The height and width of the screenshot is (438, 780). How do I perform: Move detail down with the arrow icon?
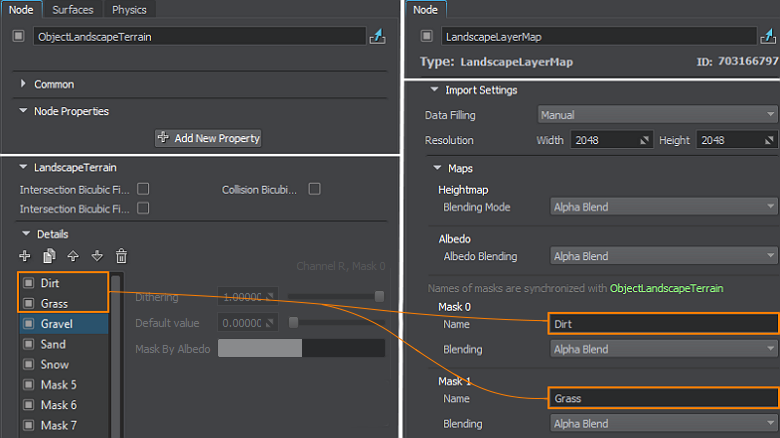click(97, 256)
